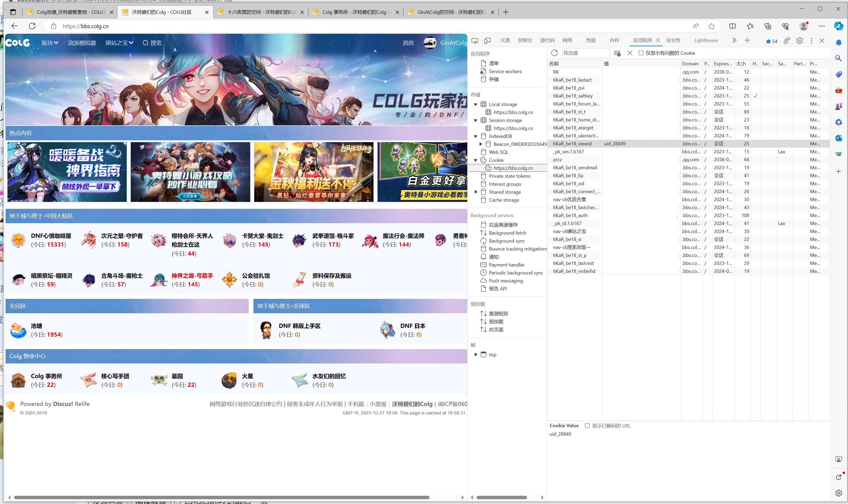The image size is (848, 504).
Task: Add a new DevTools tool tab
Action: point(747,40)
